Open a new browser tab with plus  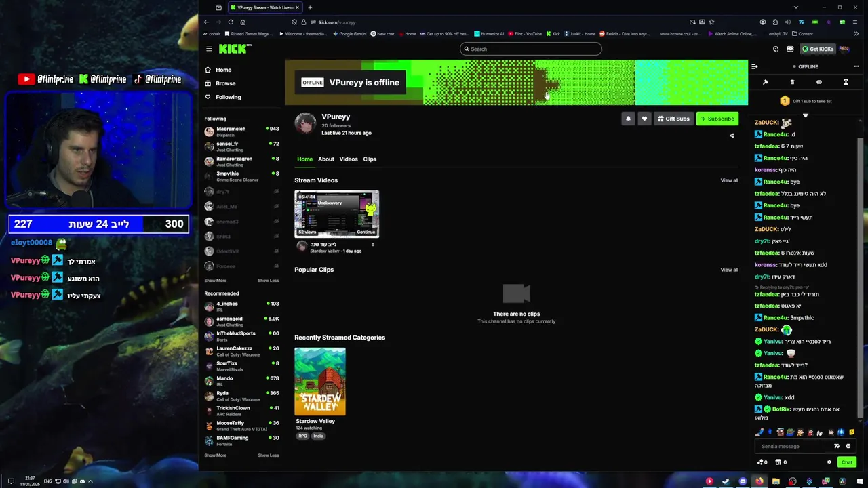310,7
